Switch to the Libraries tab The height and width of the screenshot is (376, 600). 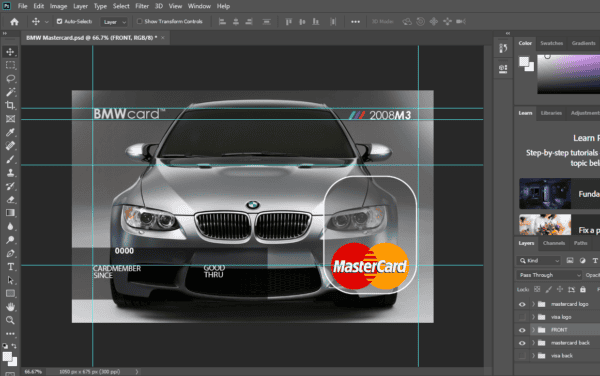tap(551, 113)
